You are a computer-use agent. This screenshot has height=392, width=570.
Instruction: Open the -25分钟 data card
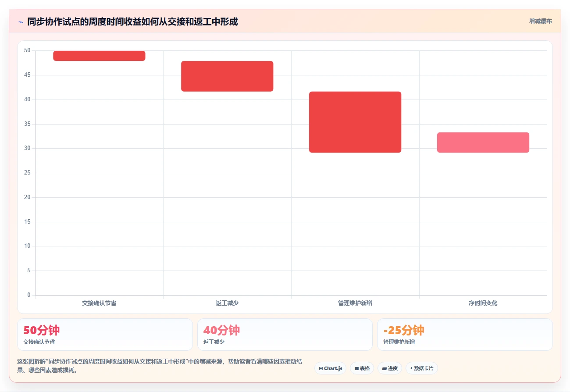(465, 335)
